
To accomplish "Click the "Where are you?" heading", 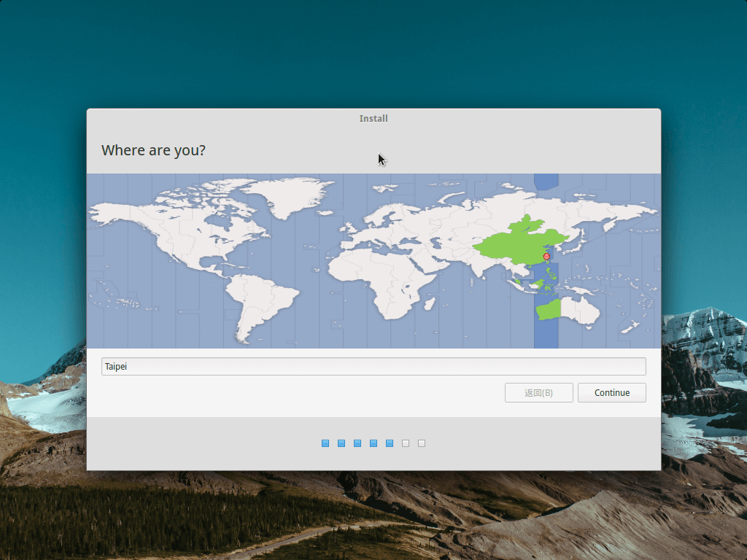I will (x=153, y=150).
